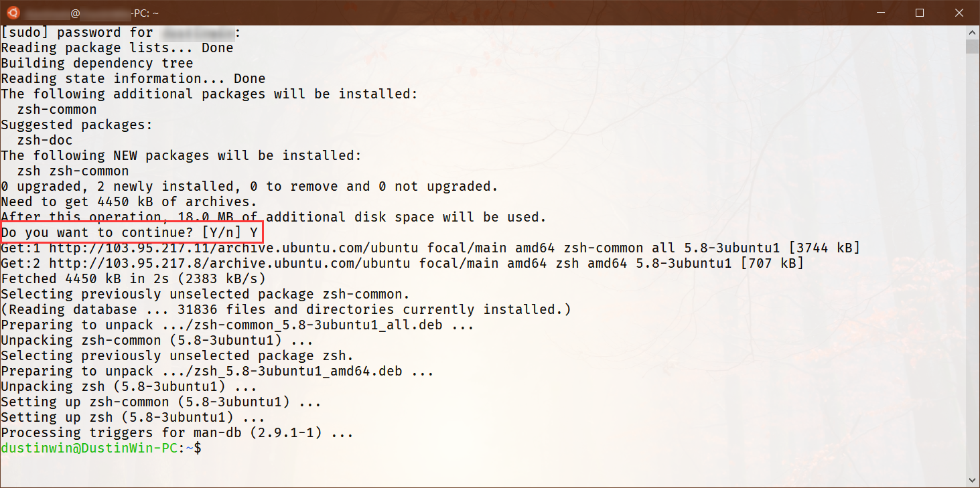Screen dimensions: 980x488
Task: Click the Y answer after [Y/n]
Action: [x=255, y=232]
